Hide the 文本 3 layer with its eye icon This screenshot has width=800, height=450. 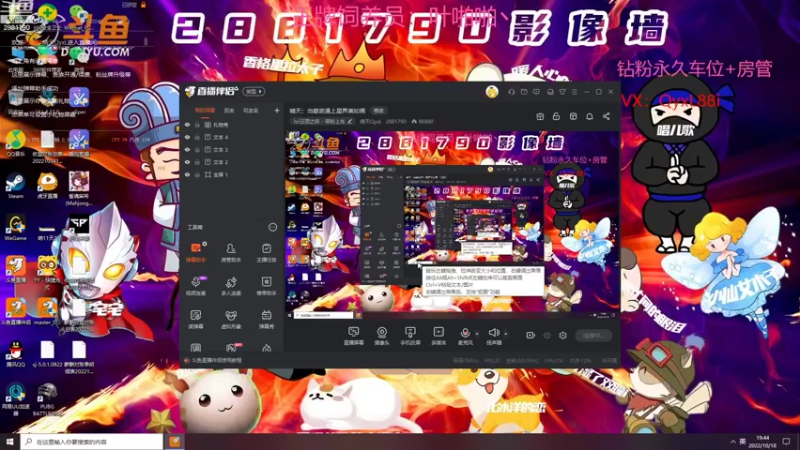(x=187, y=149)
